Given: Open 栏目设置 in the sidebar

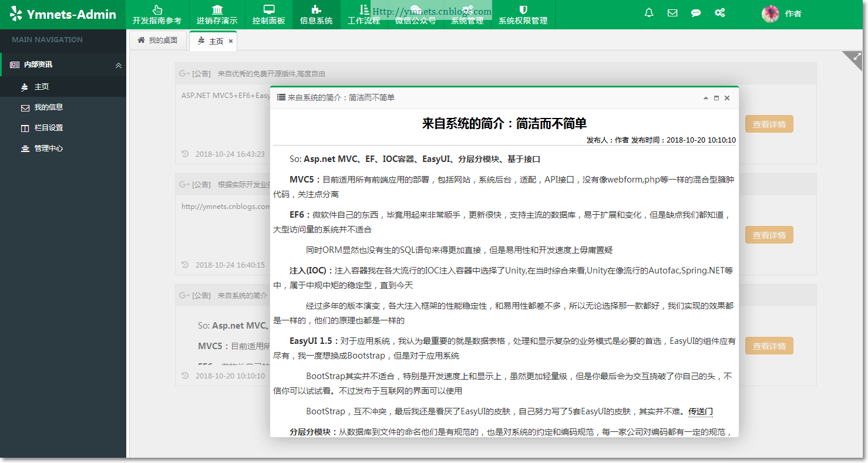Looking at the screenshot, I should 63,128.
